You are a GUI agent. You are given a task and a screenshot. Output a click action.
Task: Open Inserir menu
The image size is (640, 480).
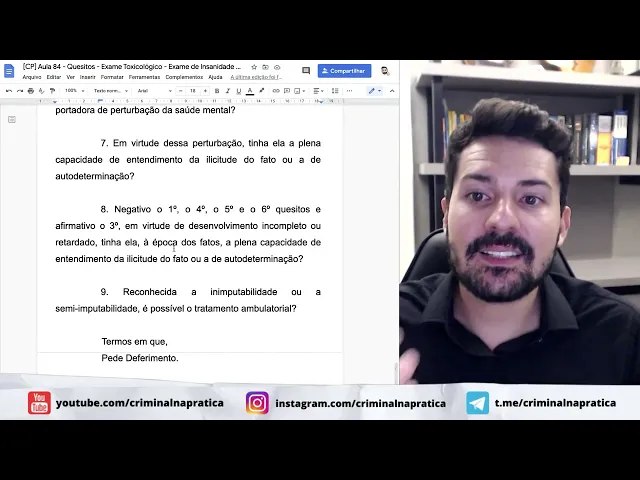coord(87,77)
